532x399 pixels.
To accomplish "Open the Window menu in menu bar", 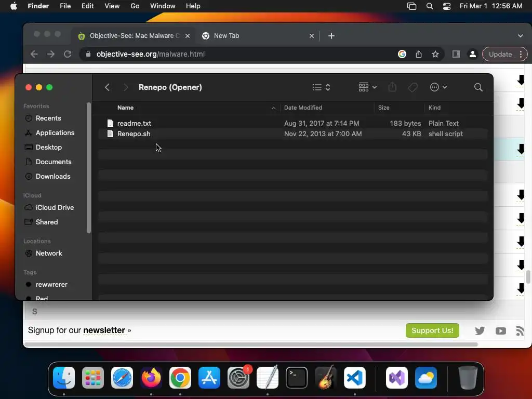I will click(x=163, y=6).
